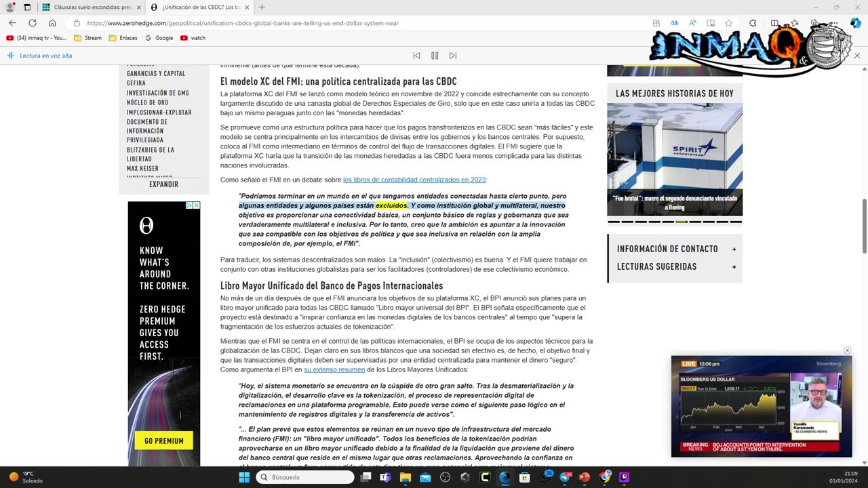The image size is (868, 488).
Task: Open Mail app from taskbar
Action: coord(425,477)
